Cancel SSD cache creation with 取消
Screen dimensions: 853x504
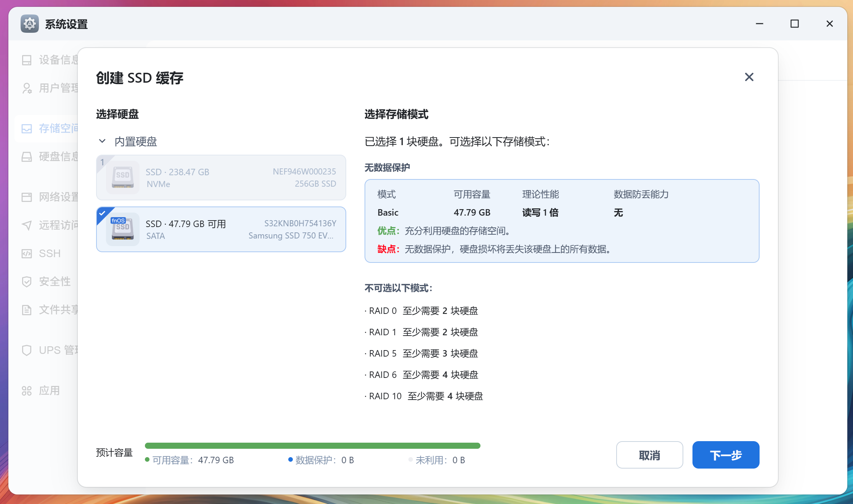[649, 455]
